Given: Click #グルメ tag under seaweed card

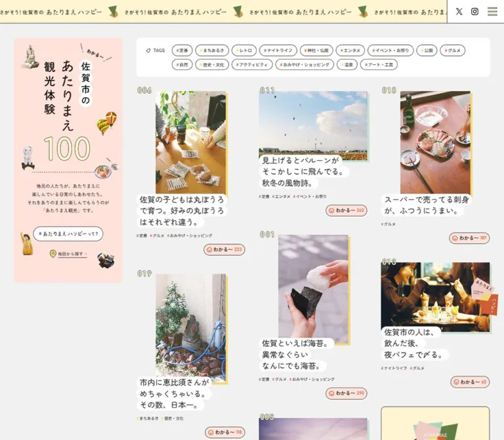Looking at the screenshot, I should [280, 379].
